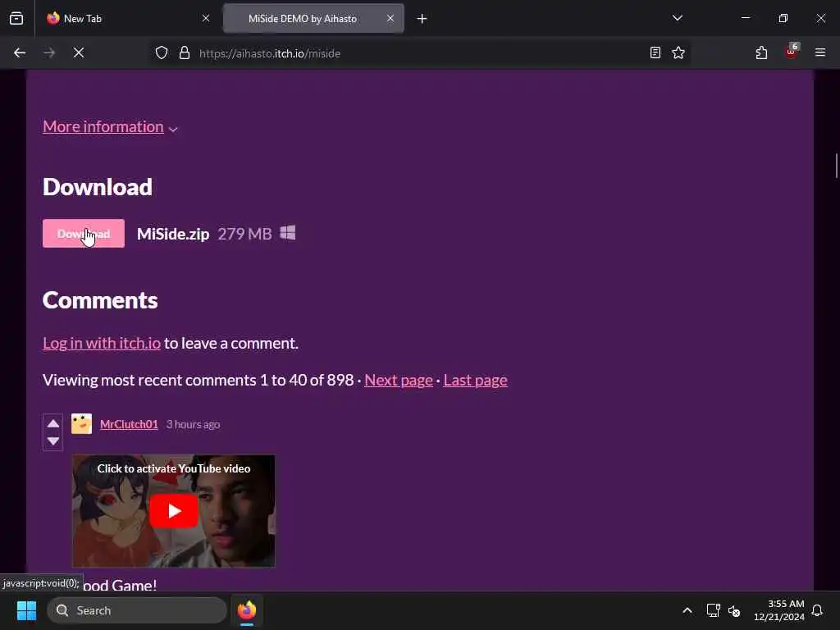The width and height of the screenshot is (840, 630).
Task: Stop loading the page
Action: (x=79, y=52)
